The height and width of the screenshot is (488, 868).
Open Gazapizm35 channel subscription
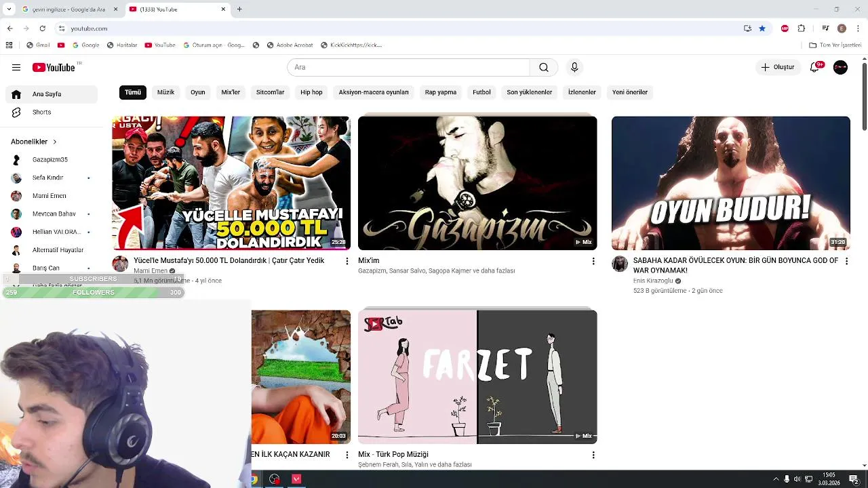point(52,159)
